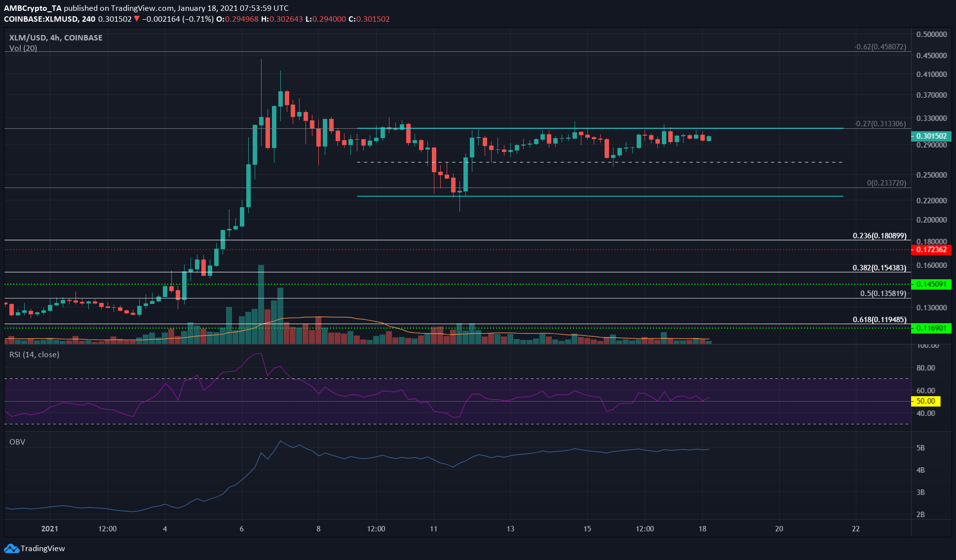The image size is (956, 560).
Task: Click the date 4 on time axis
Action: pyautogui.click(x=165, y=528)
